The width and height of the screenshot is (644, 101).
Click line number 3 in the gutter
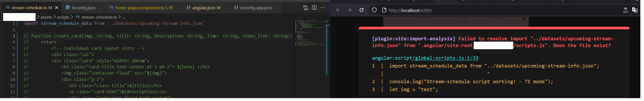pos(14,36)
